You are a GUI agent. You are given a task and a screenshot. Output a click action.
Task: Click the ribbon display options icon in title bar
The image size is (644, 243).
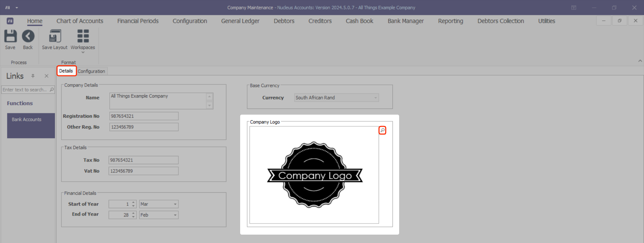574,8
